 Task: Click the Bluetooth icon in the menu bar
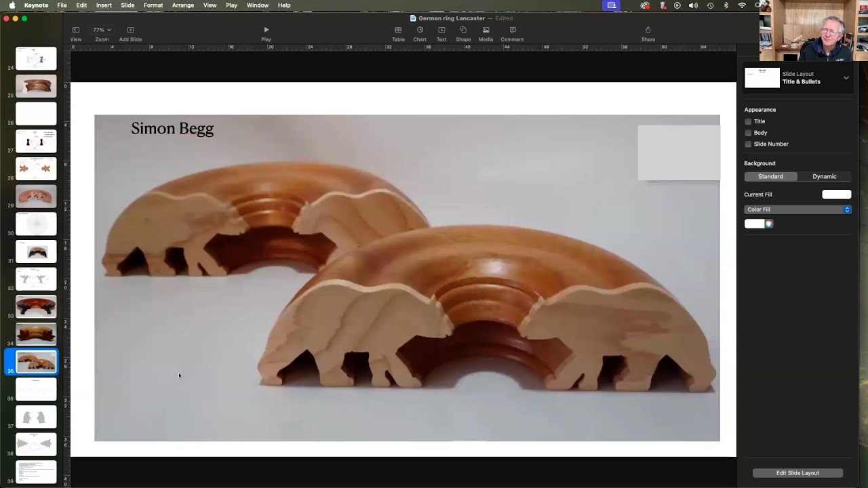point(726,5)
